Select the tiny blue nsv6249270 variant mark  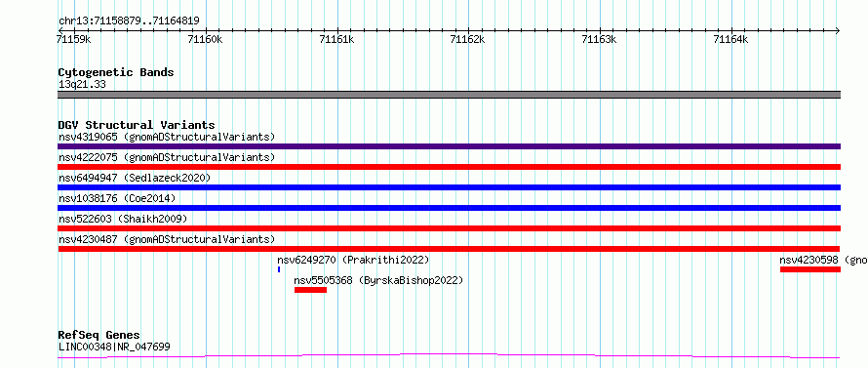click(279, 269)
